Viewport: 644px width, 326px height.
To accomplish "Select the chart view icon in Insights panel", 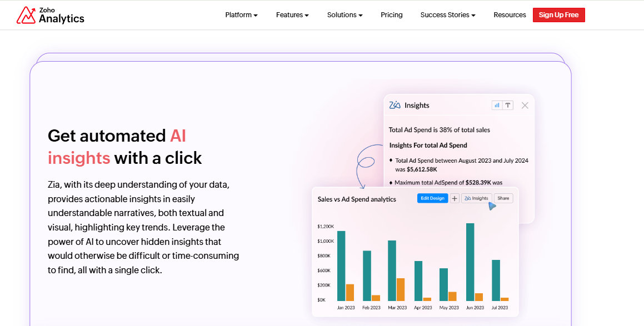I will pyautogui.click(x=497, y=105).
